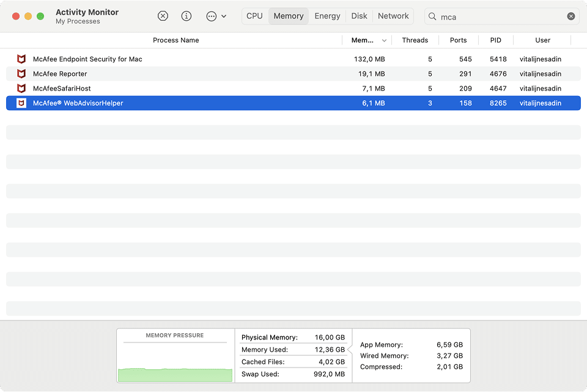The width and height of the screenshot is (587, 392).
Task: Click ports value '545'
Action: click(465, 59)
